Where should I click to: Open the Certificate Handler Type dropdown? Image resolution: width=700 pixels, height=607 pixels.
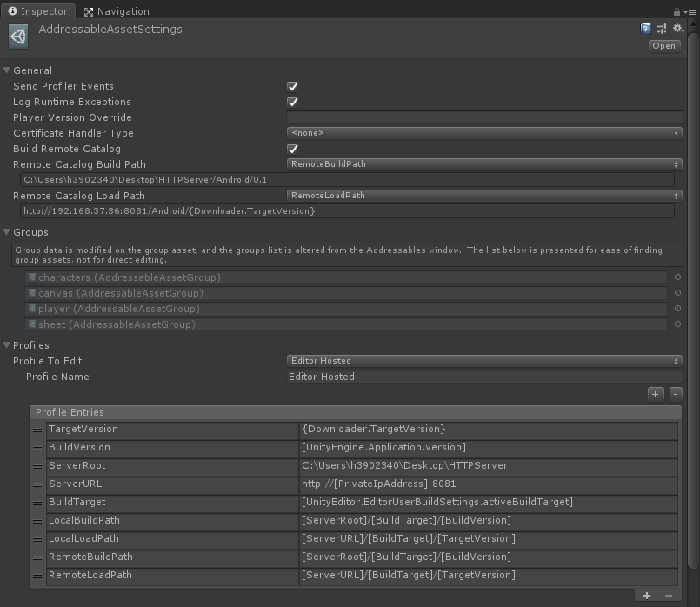(x=484, y=133)
